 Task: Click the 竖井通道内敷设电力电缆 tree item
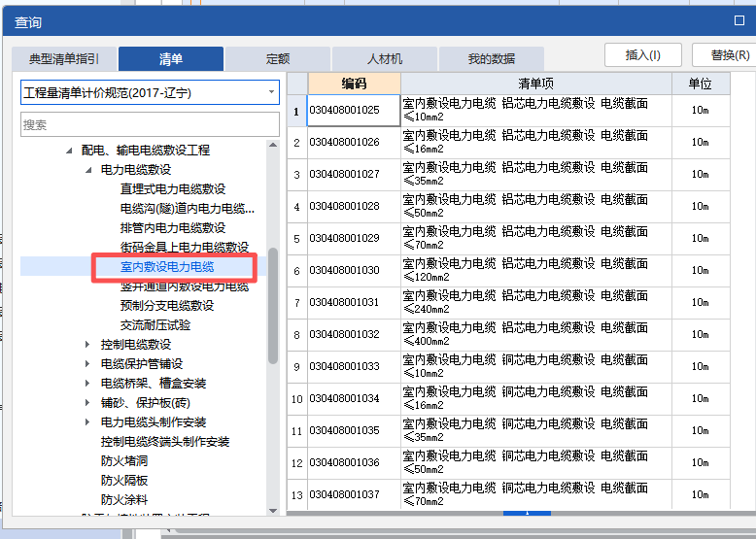185,286
